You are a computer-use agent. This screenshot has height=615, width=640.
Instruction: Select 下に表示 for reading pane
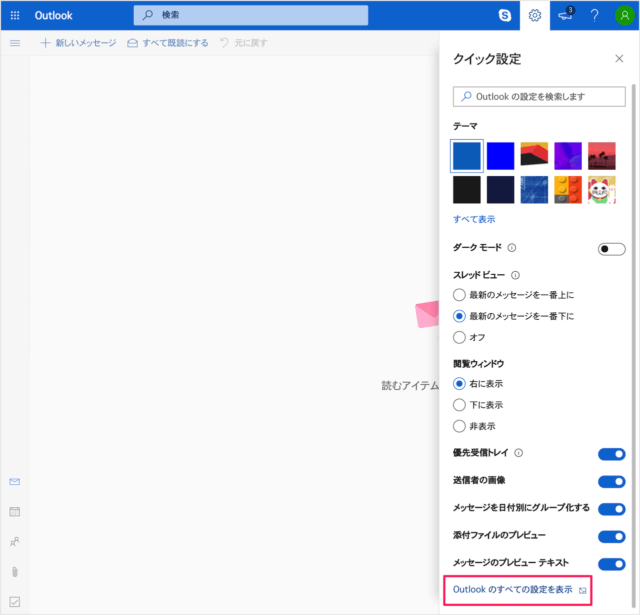459,405
